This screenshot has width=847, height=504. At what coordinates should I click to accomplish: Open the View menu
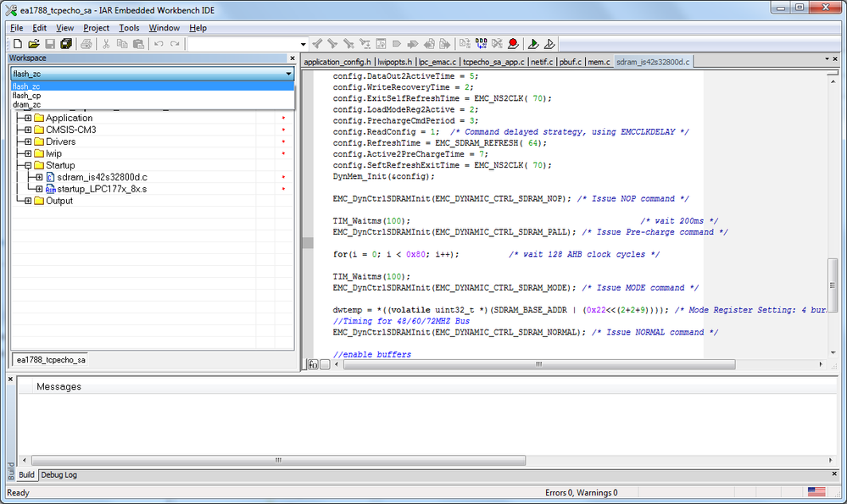[64, 28]
